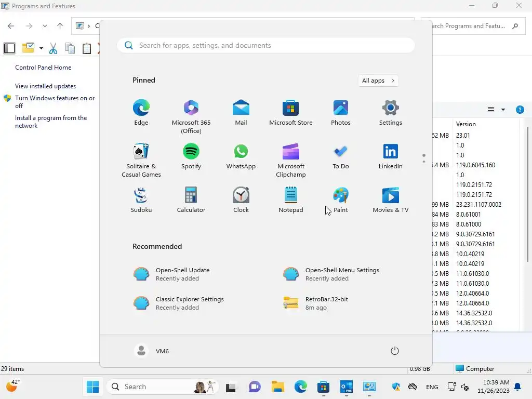Open the Mail app
The width and height of the screenshot is (532, 399).
[x=241, y=113]
